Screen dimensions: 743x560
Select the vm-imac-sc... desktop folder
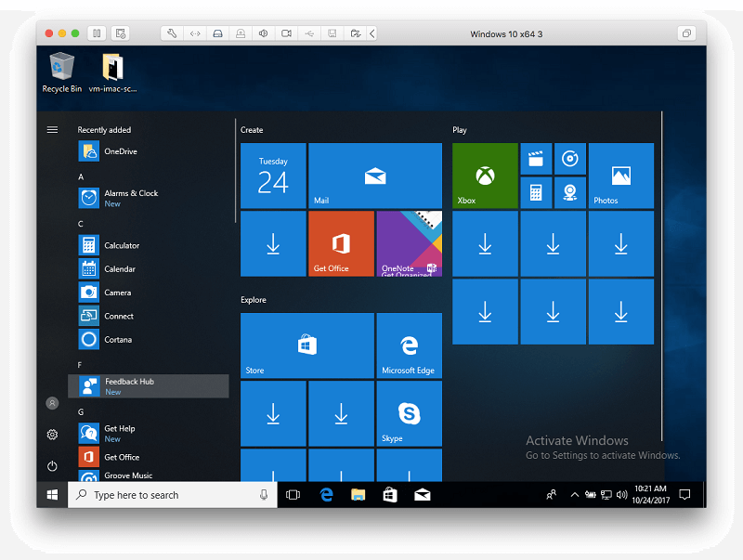(x=112, y=72)
